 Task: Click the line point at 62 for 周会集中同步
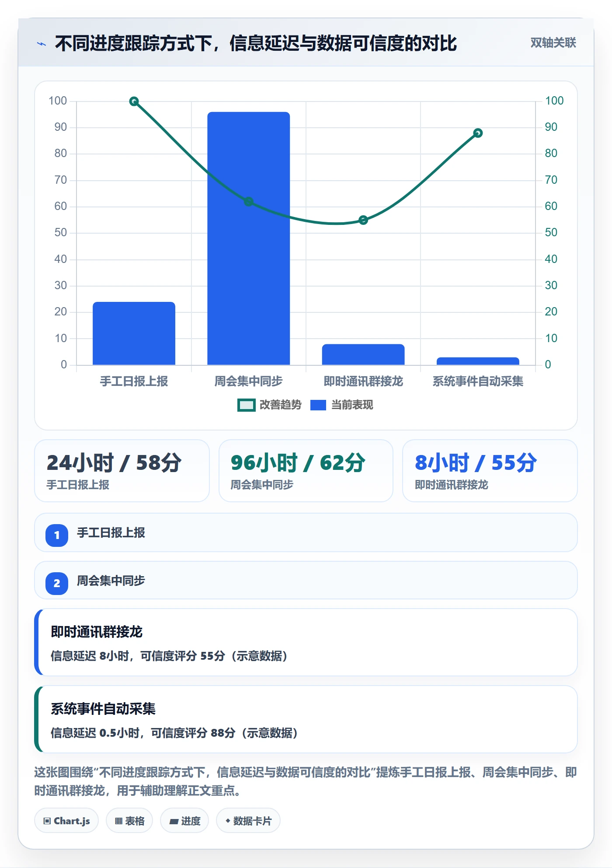pyautogui.click(x=248, y=202)
